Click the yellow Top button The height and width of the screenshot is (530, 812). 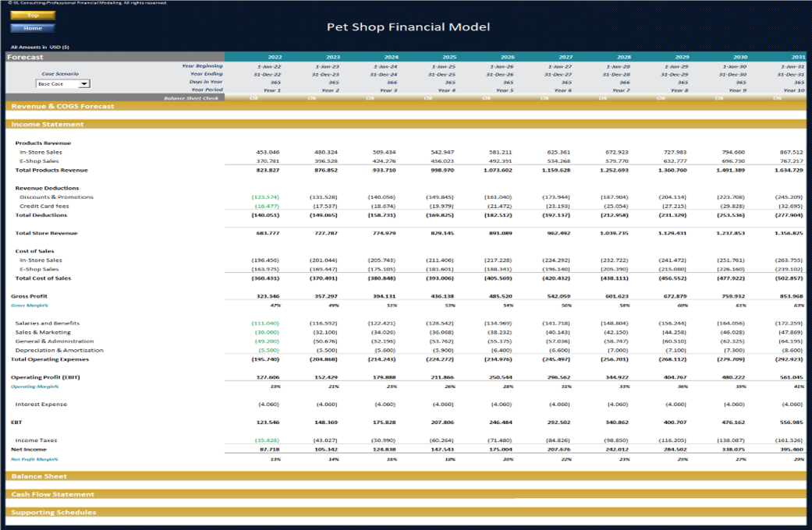[x=33, y=16]
